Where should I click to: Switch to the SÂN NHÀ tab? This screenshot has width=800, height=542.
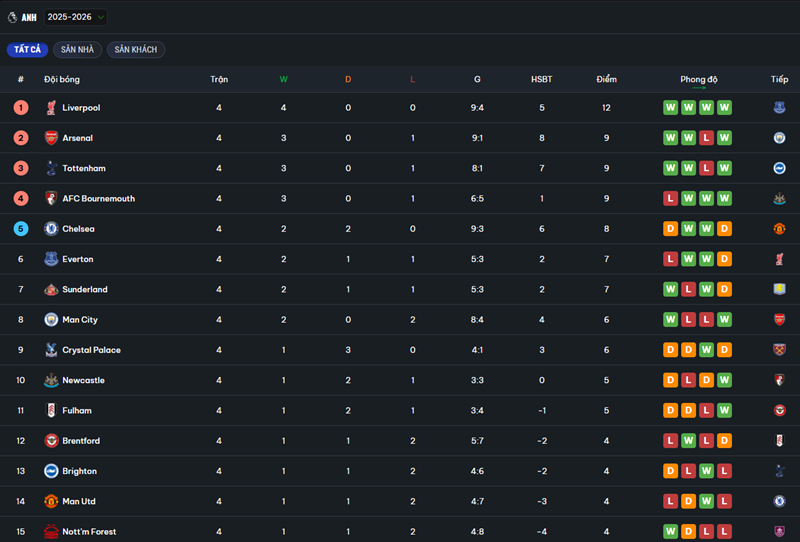[x=77, y=50]
